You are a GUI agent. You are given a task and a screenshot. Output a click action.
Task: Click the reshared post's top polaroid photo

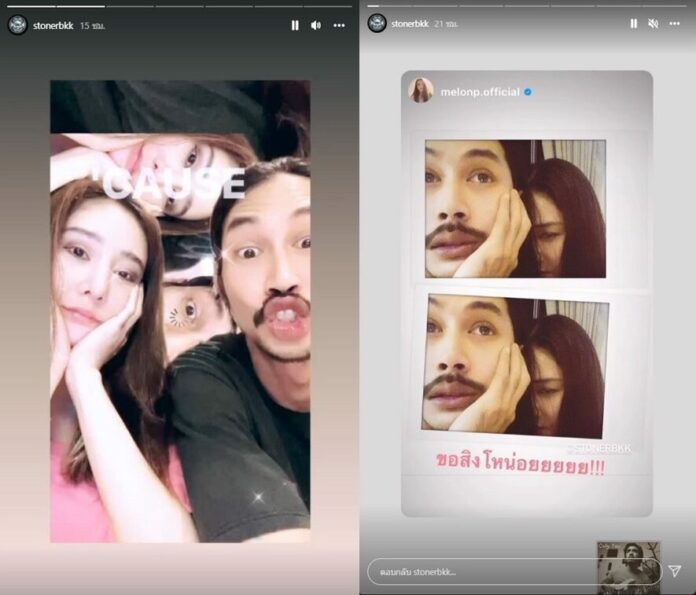515,208
